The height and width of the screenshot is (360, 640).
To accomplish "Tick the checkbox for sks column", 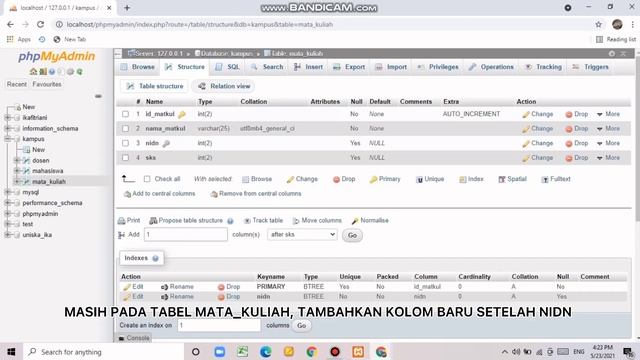I will coord(125,158).
